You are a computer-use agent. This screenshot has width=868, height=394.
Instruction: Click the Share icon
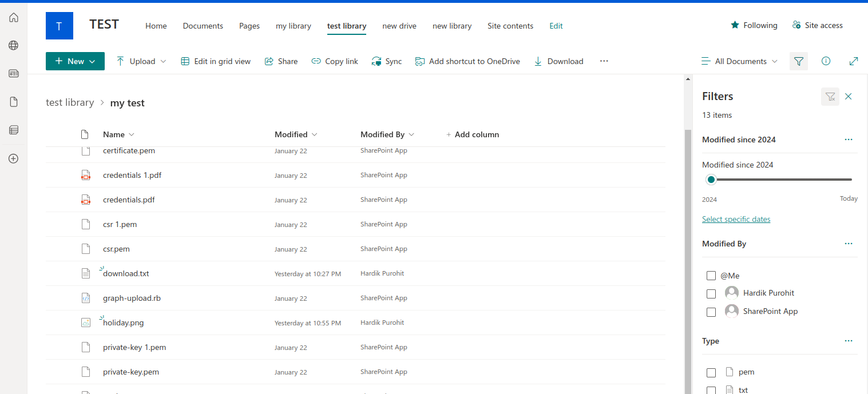269,61
